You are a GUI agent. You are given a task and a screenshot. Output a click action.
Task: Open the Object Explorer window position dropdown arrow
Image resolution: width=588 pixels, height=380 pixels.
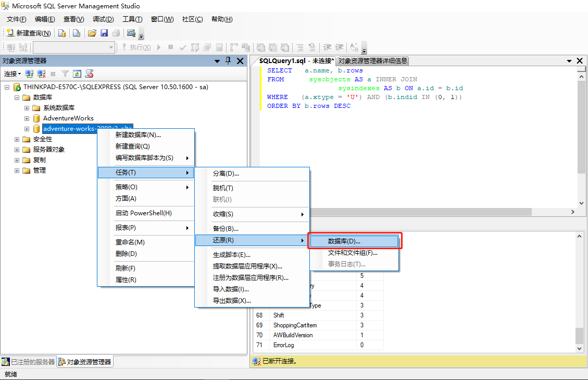pos(217,61)
